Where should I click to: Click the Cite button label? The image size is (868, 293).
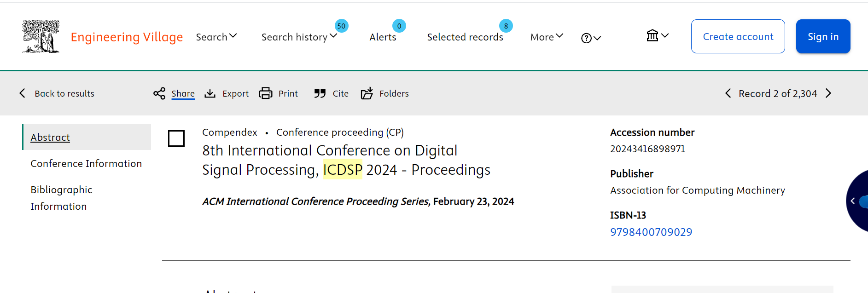point(341,93)
